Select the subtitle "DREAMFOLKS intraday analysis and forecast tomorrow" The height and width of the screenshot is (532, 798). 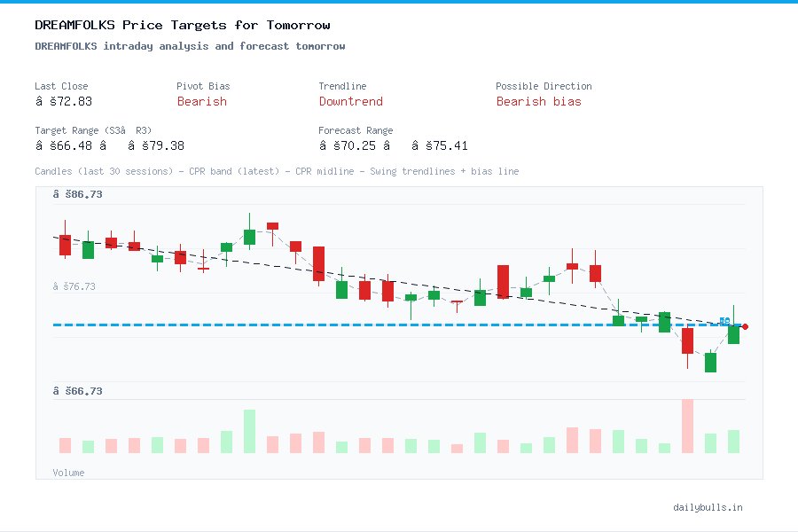tap(190, 46)
